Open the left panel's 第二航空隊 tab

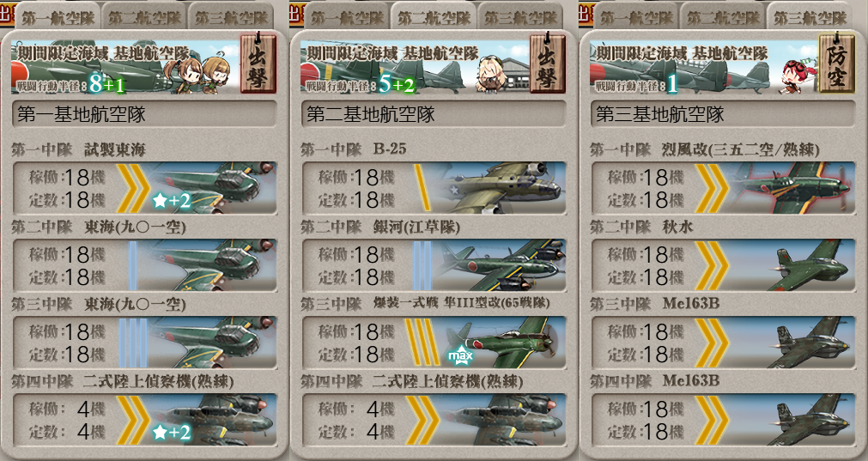[x=144, y=16]
